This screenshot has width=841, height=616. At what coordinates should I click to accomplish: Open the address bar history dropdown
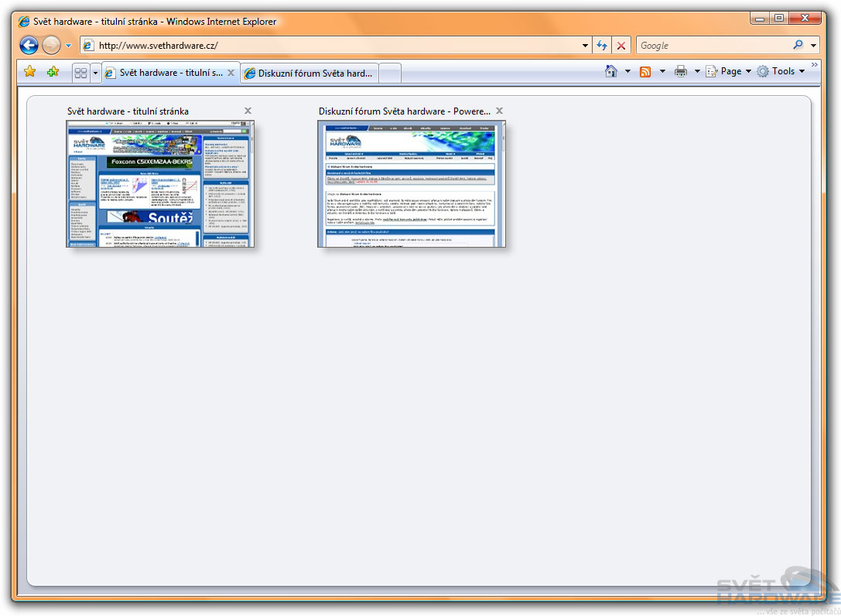(x=585, y=46)
